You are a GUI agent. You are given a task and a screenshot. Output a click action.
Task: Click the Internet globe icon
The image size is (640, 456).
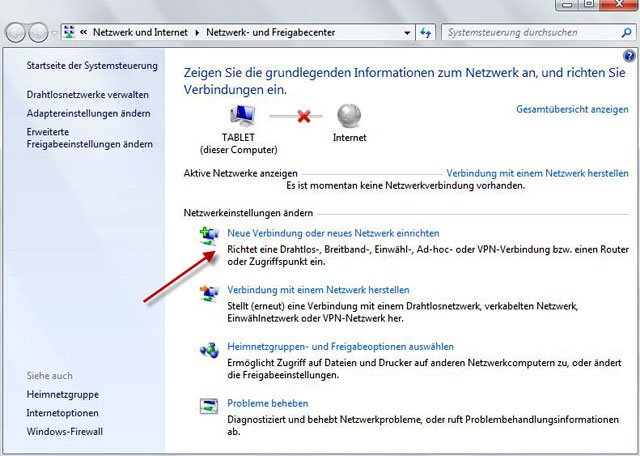[x=349, y=116]
